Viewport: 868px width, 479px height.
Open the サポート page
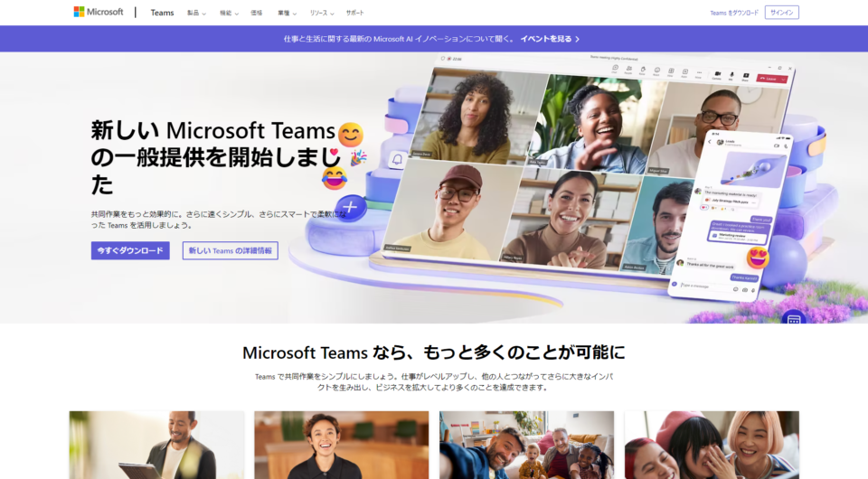[x=354, y=13]
